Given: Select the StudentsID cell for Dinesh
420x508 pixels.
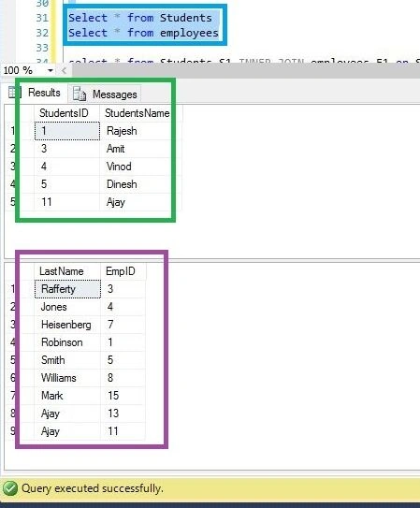Looking at the screenshot, I should point(67,184).
